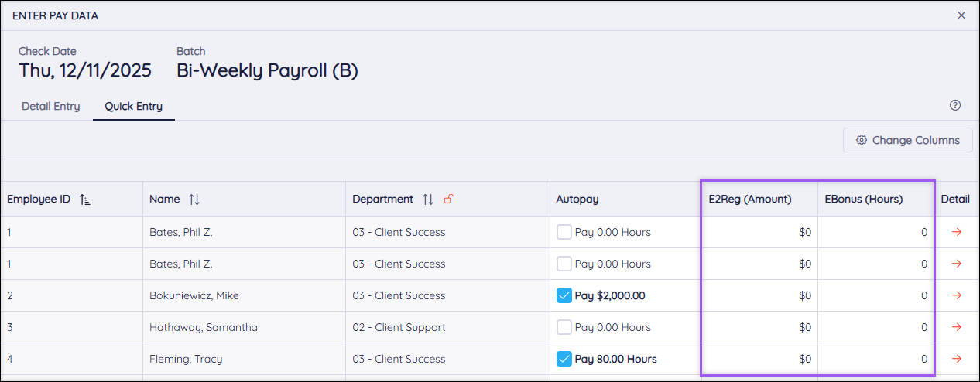Toggle the red lock beside Department

pyautogui.click(x=448, y=199)
